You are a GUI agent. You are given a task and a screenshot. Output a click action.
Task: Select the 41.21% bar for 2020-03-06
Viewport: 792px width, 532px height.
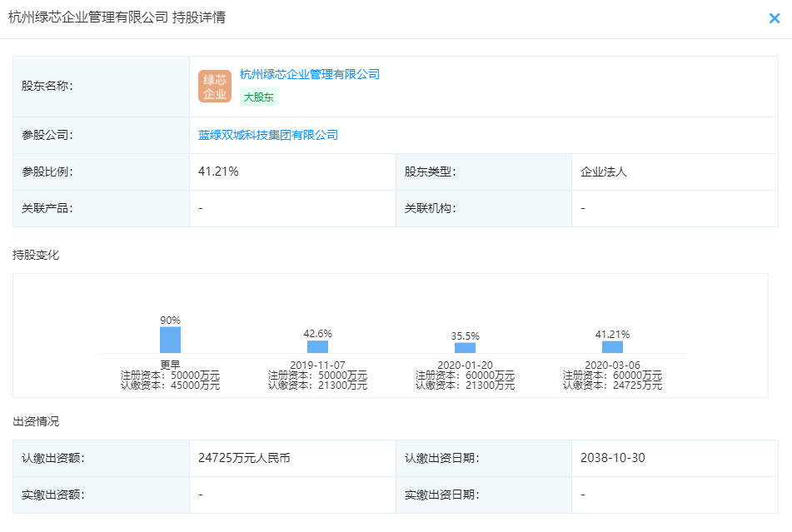(x=612, y=347)
